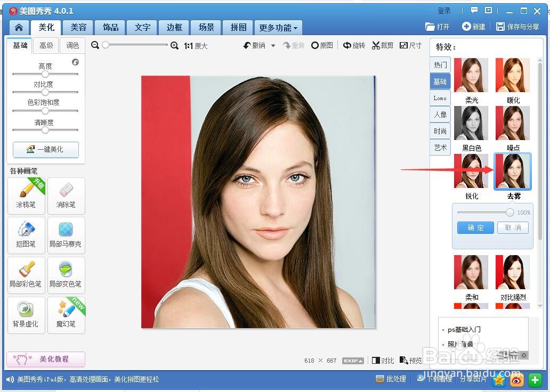Click 重做 redo in toolbar
This screenshot has width=550, height=392.
click(294, 45)
